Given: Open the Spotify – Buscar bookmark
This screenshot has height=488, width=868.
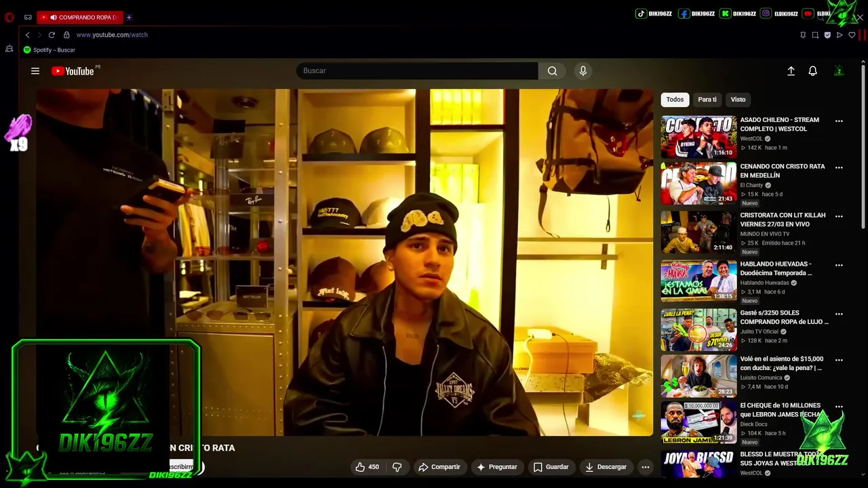Looking at the screenshot, I should pyautogui.click(x=50, y=50).
